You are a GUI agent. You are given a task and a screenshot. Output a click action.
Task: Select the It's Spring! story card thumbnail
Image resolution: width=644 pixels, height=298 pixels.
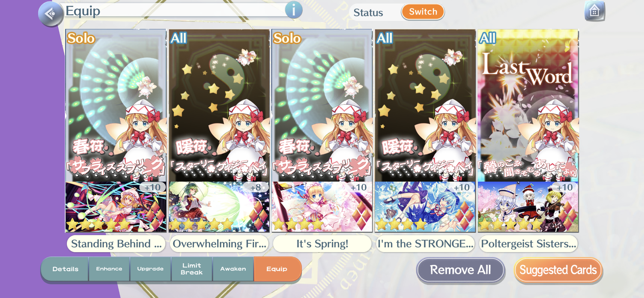[322, 207]
